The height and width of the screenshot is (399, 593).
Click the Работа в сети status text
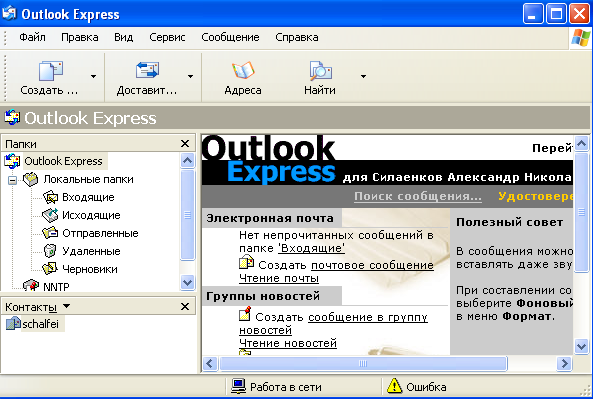[x=286, y=387]
